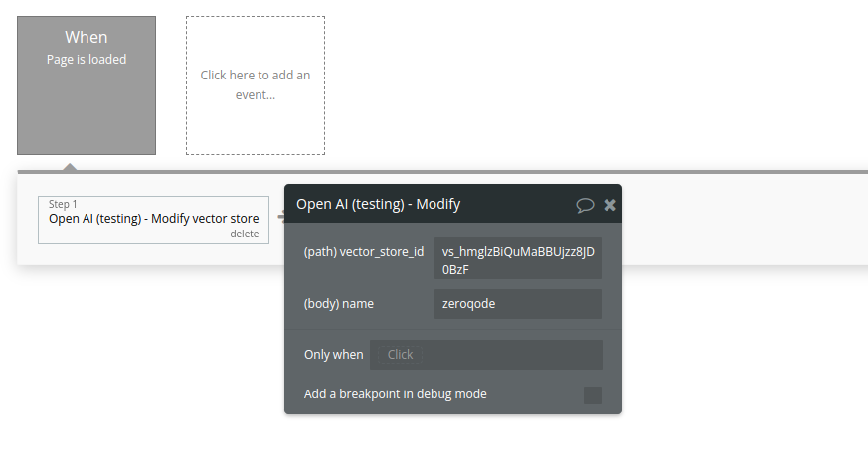Click the '(body) name' label
This screenshot has height=468, width=868.
(339, 304)
